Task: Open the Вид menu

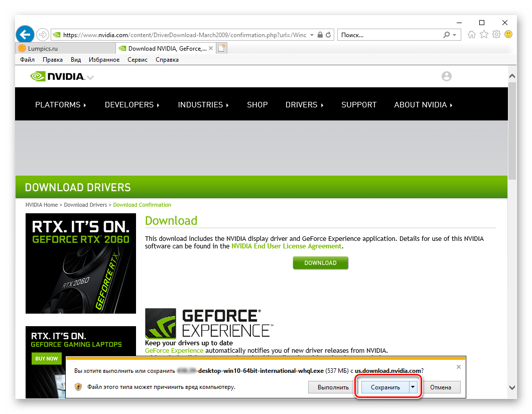Action: [x=76, y=60]
